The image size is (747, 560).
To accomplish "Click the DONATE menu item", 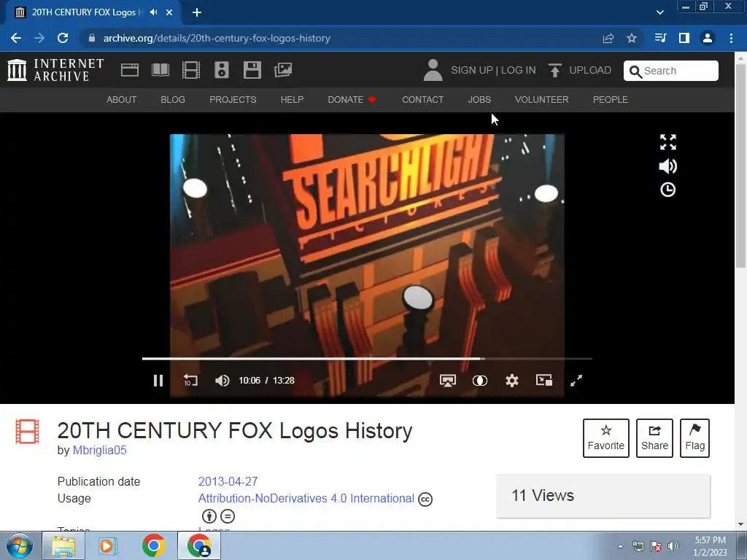I will pos(352,99).
